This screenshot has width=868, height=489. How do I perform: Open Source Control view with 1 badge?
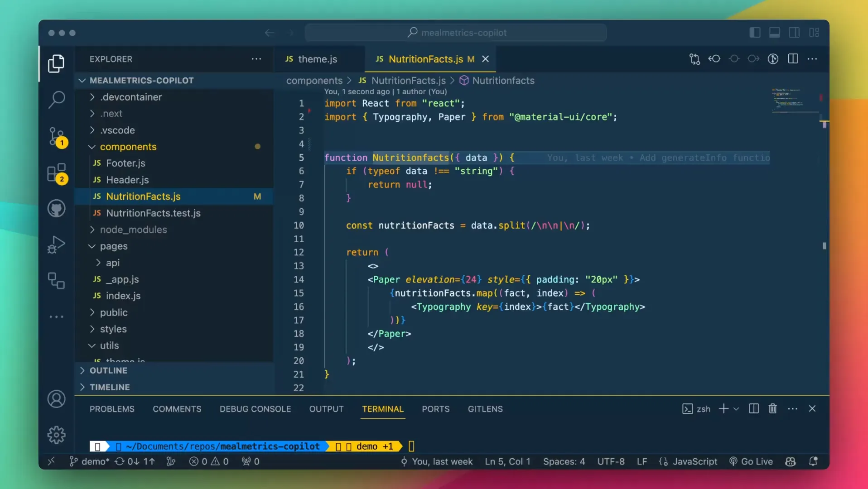[x=57, y=137]
